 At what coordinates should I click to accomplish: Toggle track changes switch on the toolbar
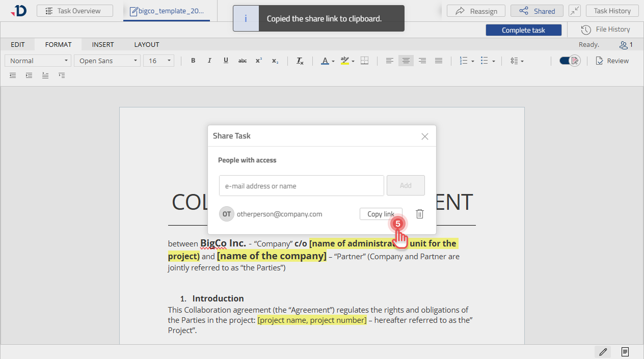pos(569,60)
